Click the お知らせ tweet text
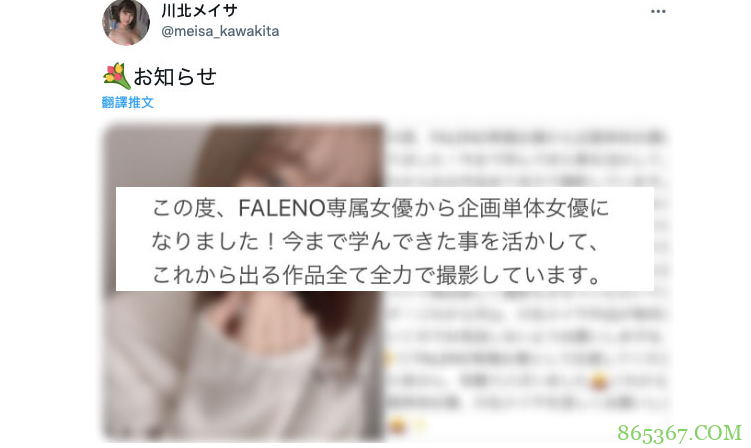Image resolution: width=751 pixels, height=448 pixels. click(x=175, y=77)
